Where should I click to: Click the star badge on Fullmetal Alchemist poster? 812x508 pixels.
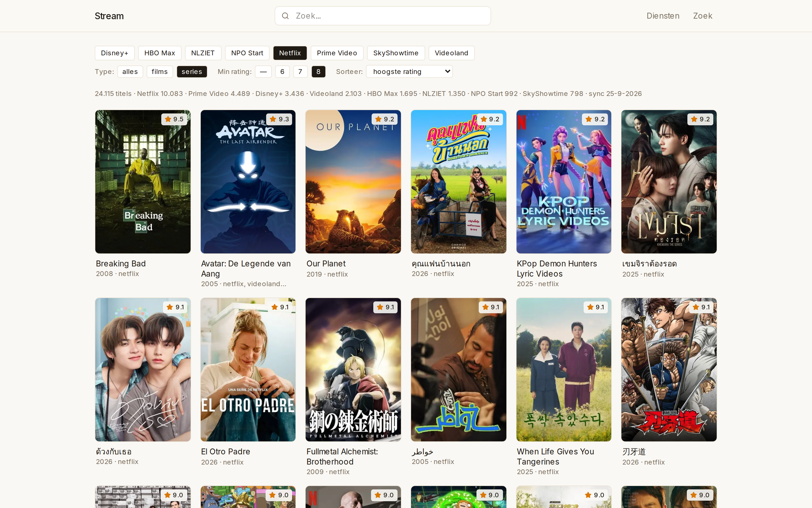point(385,307)
